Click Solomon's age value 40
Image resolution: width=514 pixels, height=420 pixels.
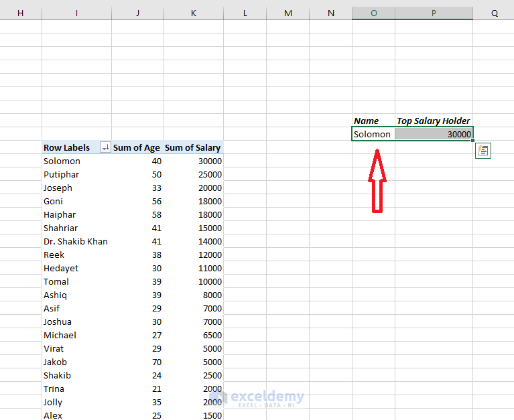137,161
